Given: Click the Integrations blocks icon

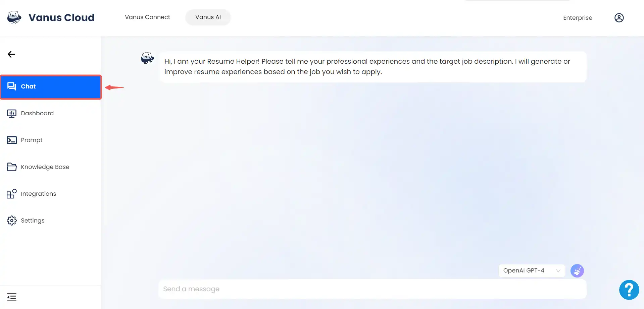Looking at the screenshot, I should [12, 194].
